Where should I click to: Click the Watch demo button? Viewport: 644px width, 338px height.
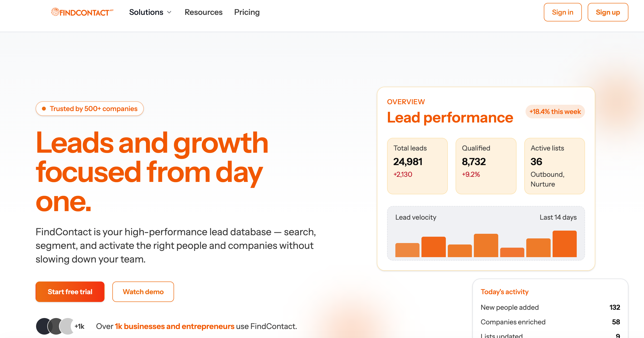pyautogui.click(x=143, y=291)
